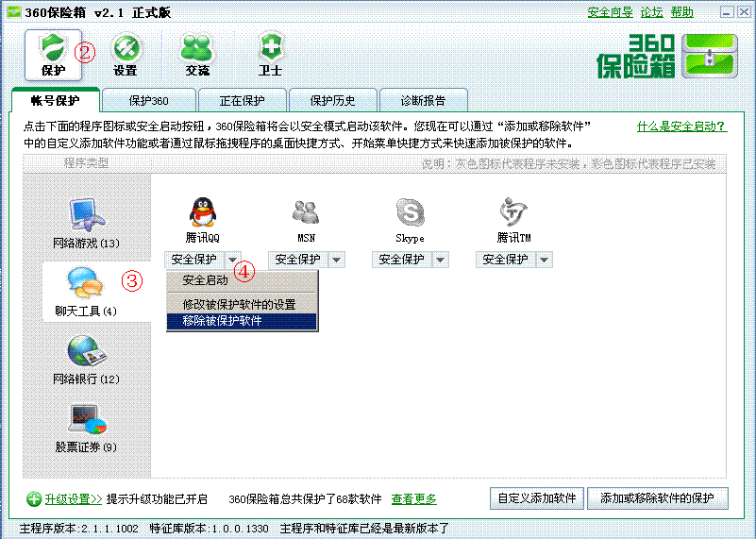Screen dimensions: 756x539
Task: Open the 论坛 forum link
Action: click(x=652, y=12)
